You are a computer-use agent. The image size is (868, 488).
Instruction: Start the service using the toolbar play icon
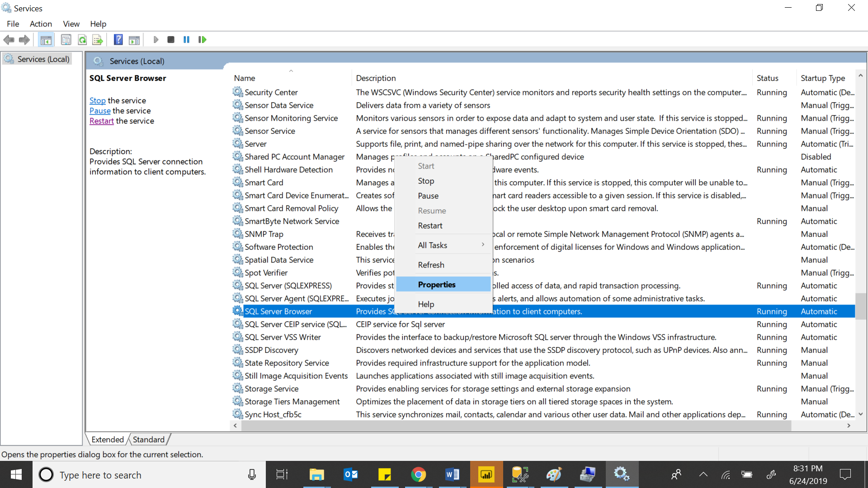pos(156,39)
